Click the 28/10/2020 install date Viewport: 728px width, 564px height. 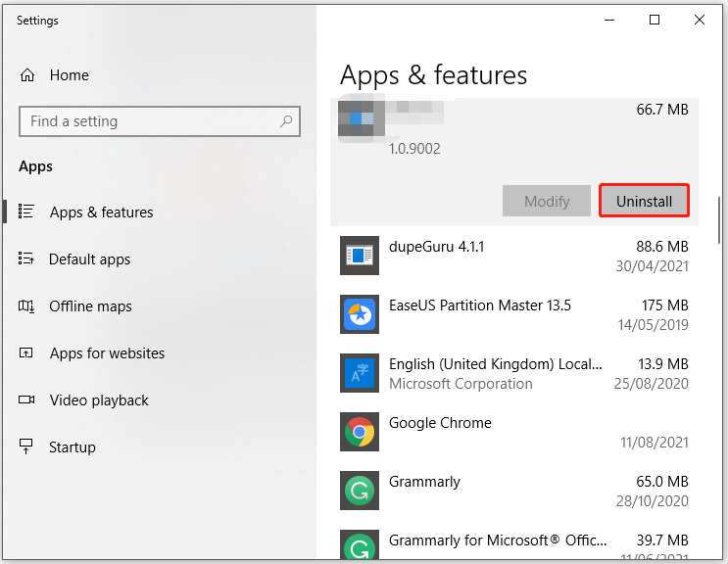click(652, 501)
